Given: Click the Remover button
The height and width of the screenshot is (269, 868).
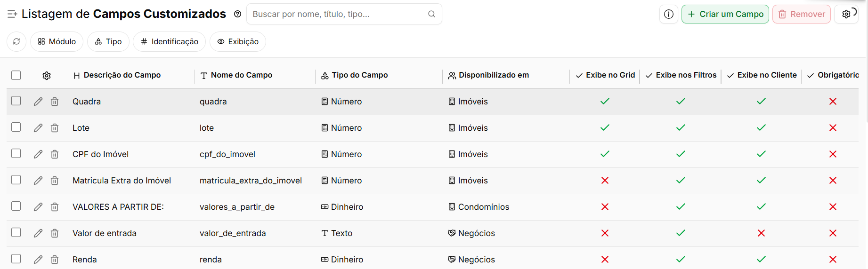Looking at the screenshot, I should coord(802,14).
